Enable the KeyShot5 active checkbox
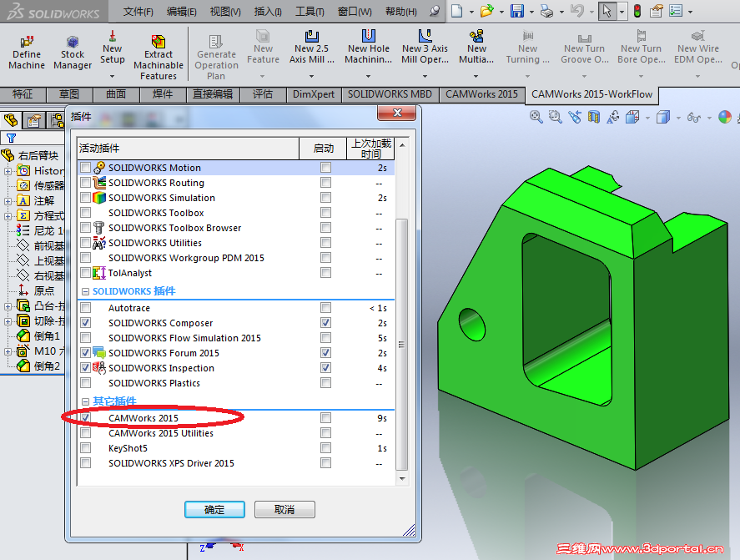The width and height of the screenshot is (740, 560). pyautogui.click(x=85, y=447)
